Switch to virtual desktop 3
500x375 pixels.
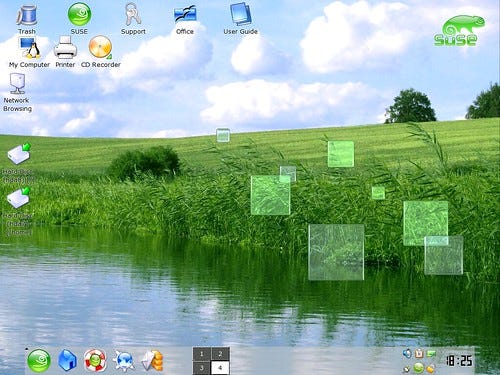[x=202, y=368]
